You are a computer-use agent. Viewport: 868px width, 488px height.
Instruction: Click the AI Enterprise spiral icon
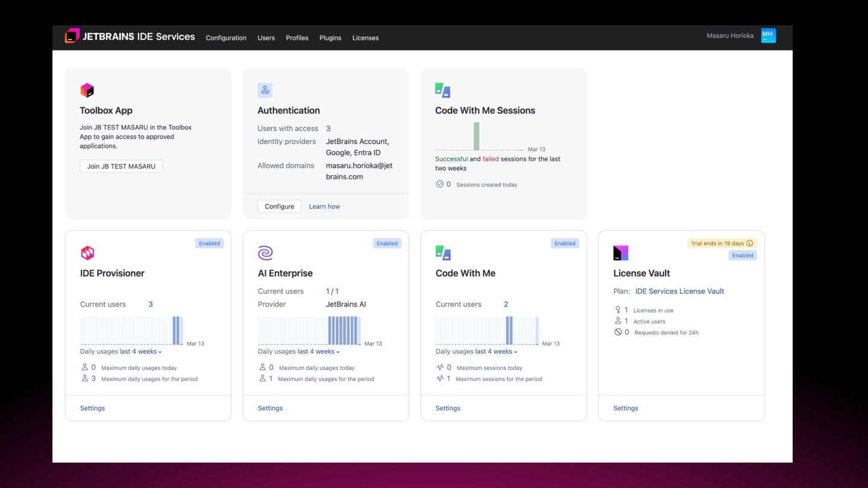pyautogui.click(x=265, y=253)
